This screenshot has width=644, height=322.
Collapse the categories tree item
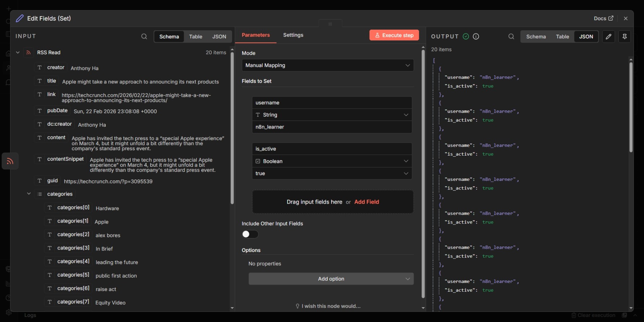click(x=29, y=194)
